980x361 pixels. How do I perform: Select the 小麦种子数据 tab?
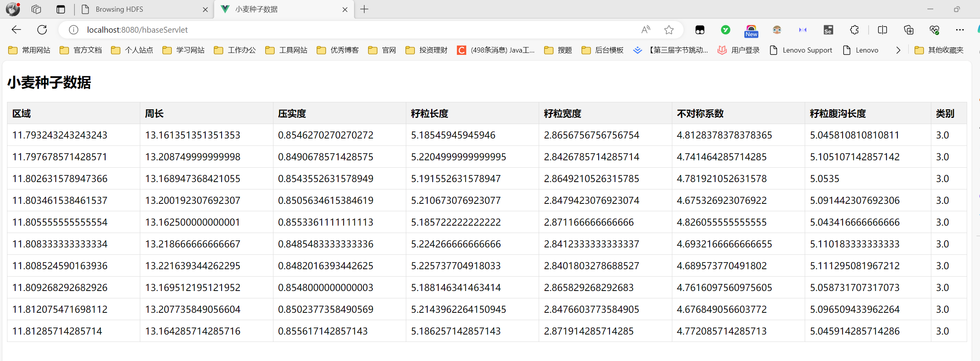[284, 9]
